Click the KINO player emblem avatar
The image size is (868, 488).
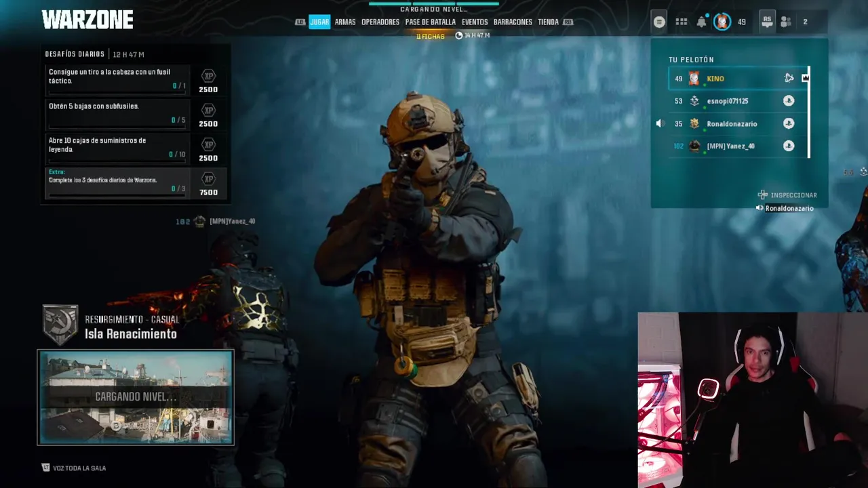pos(694,79)
